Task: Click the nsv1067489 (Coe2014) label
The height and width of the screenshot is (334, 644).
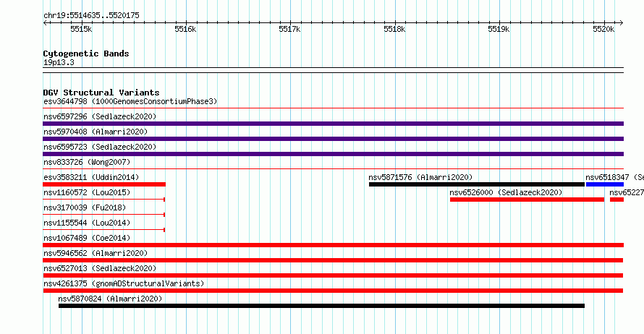Action: (87, 238)
